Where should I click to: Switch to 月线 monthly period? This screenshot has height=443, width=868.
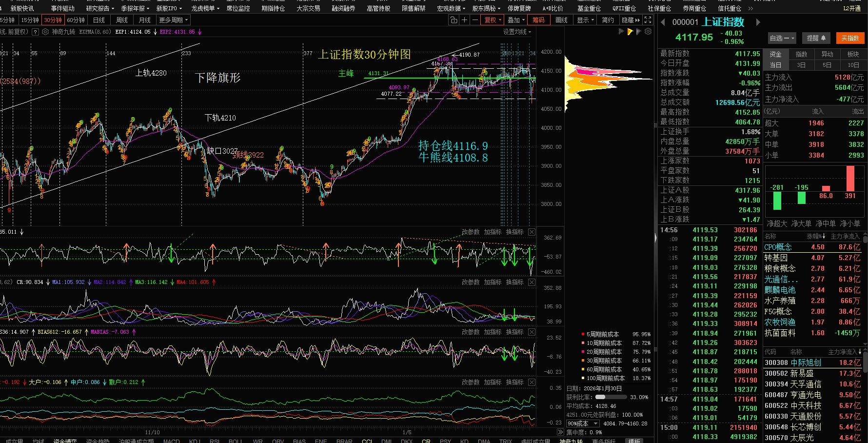[145, 20]
